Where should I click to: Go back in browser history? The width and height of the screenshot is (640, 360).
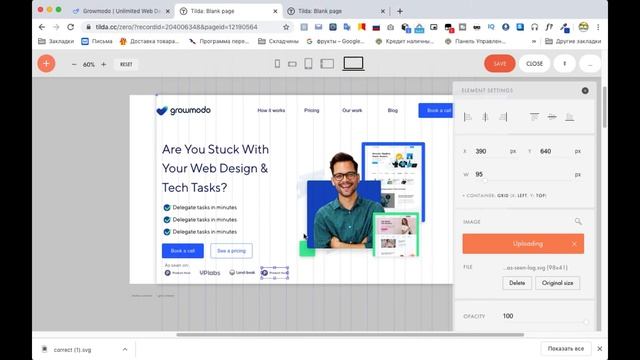pyautogui.click(x=42, y=27)
